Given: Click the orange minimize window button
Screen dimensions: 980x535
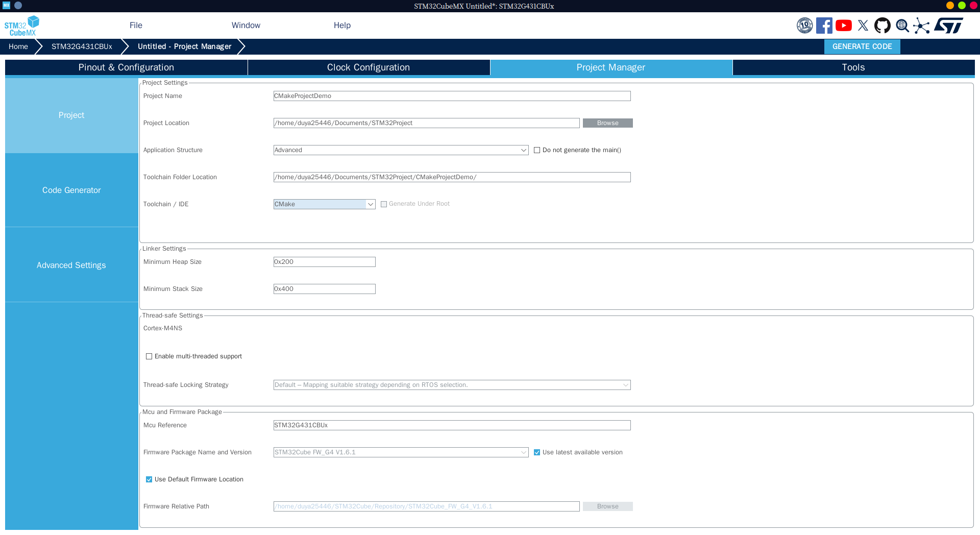Looking at the screenshot, I should click(950, 6).
